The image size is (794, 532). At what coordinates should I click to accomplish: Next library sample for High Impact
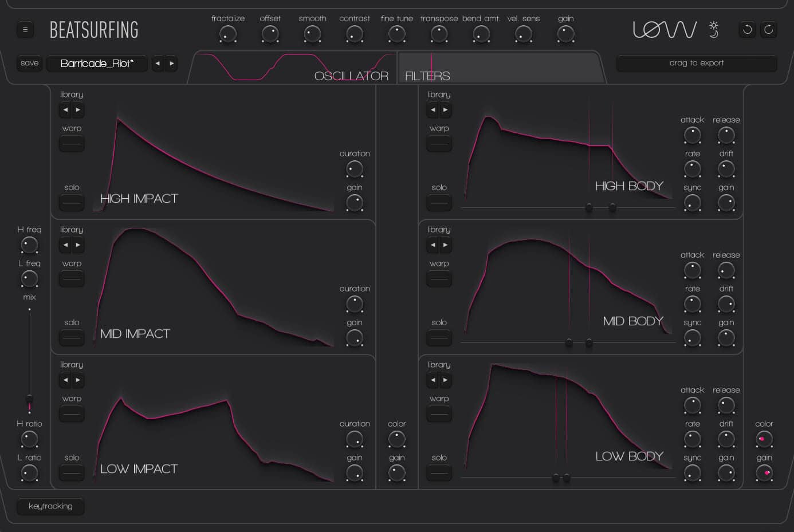click(x=78, y=110)
